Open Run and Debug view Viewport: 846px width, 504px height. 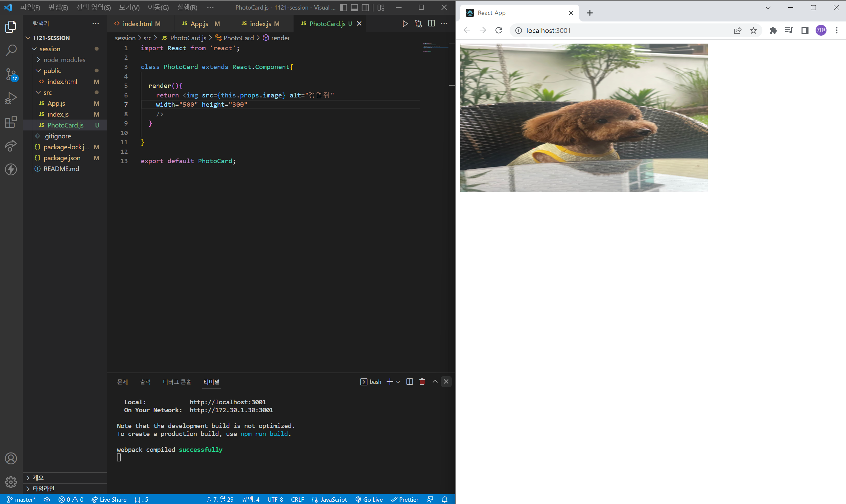(x=11, y=98)
